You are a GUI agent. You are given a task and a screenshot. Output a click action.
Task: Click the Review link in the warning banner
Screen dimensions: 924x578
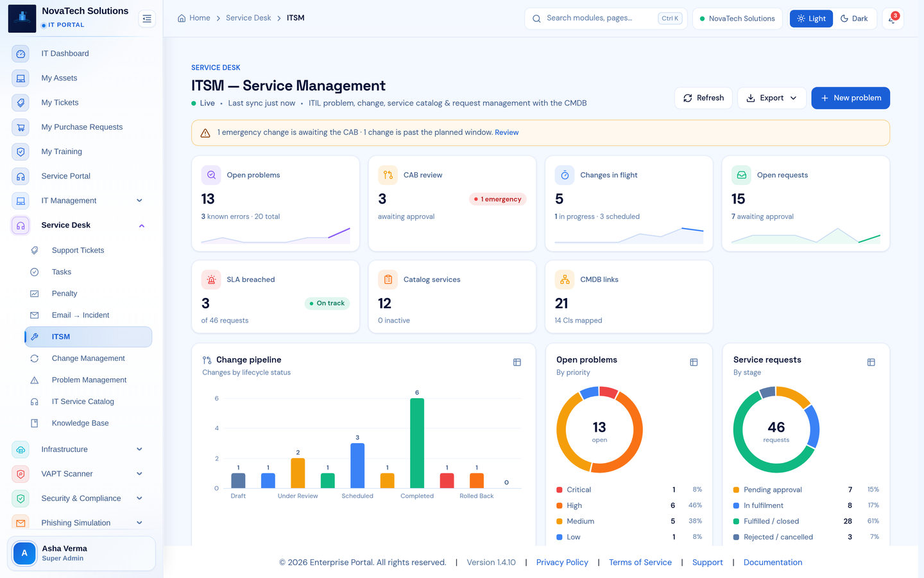[506, 132]
